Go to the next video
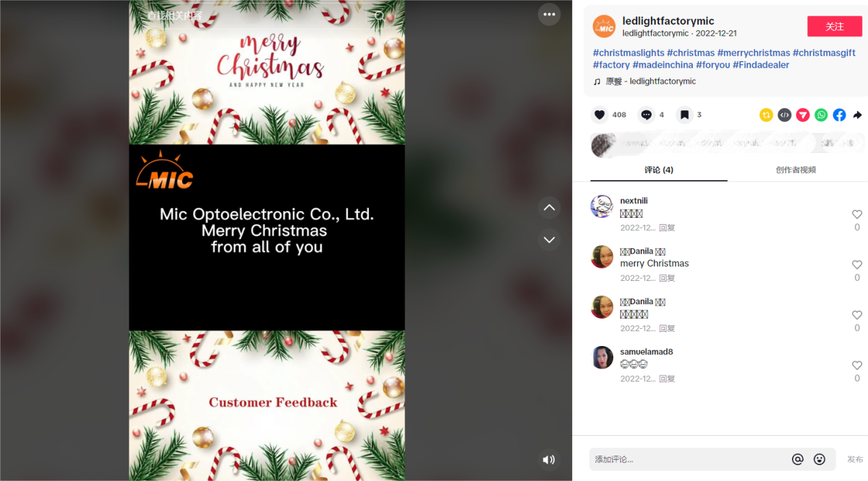The height and width of the screenshot is (481, 868). pyautogui.click(x=549, y=240)
